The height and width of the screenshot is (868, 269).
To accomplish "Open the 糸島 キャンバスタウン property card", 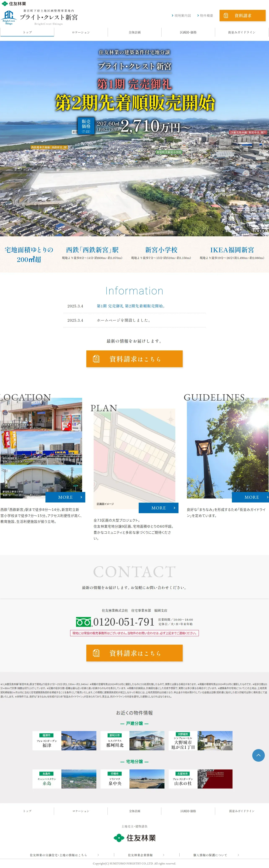I will (64, 779).
